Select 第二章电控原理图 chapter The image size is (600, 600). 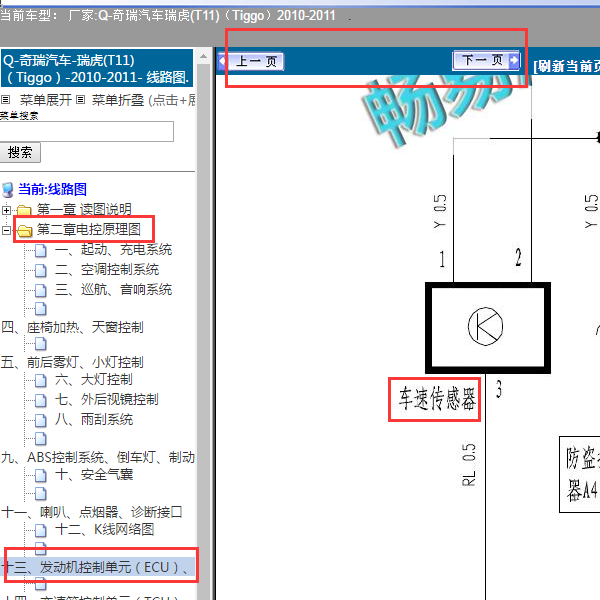tap(89, 229)
